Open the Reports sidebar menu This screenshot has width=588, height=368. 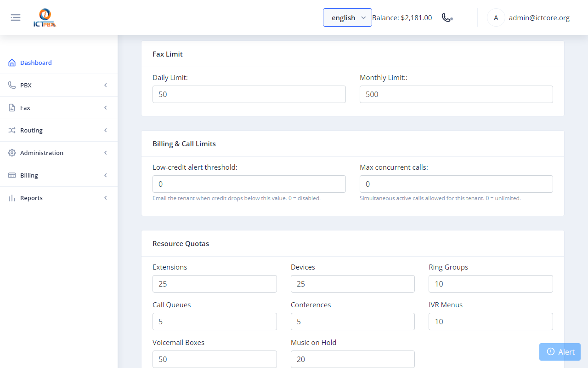[59, 198]
